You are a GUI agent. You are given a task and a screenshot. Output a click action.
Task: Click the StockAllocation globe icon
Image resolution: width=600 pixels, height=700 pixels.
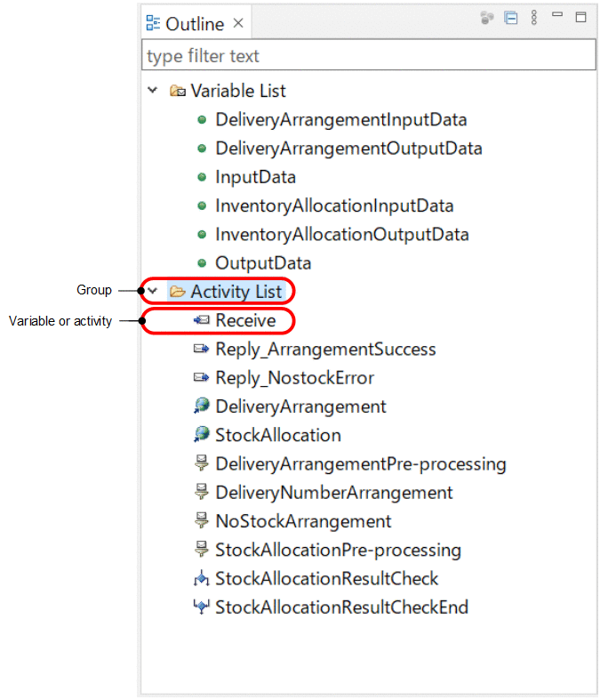[x=201, y=436]
